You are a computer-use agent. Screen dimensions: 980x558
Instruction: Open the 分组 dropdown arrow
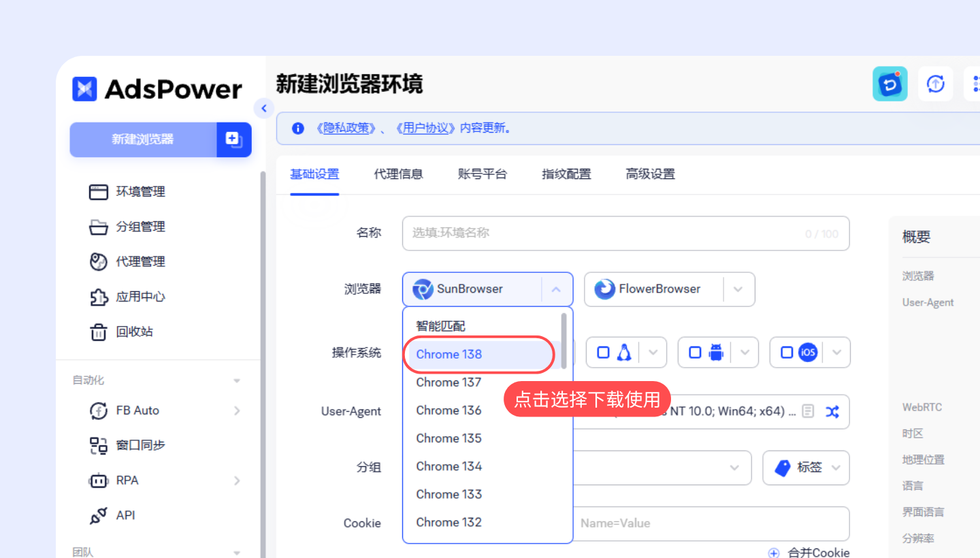pos(735,468)
